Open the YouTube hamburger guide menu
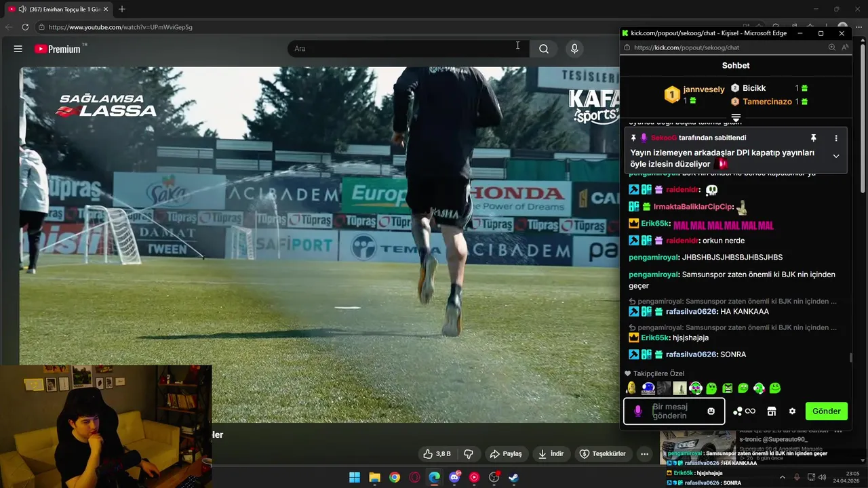Screen dimensions: 868x488 tap(18, 49)
